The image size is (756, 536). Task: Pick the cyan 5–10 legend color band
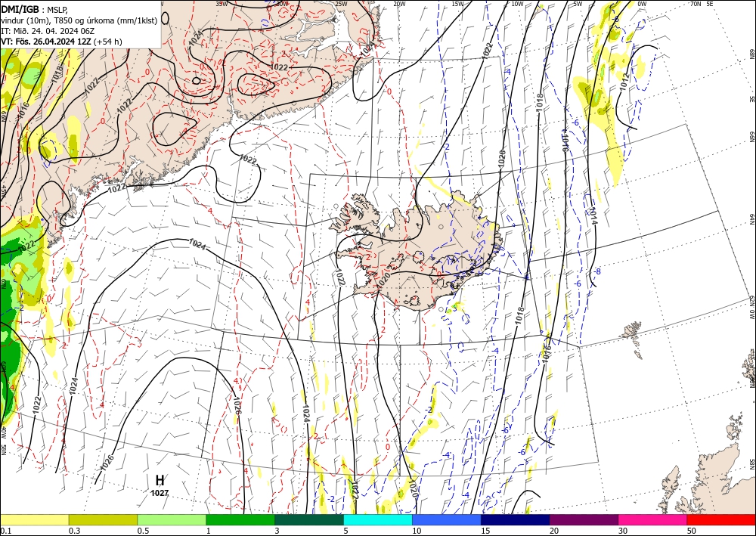pos(378,519)
